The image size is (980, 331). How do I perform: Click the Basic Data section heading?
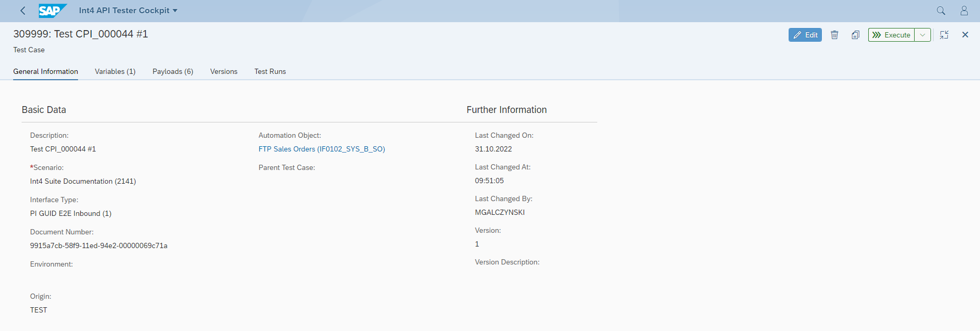44,110
